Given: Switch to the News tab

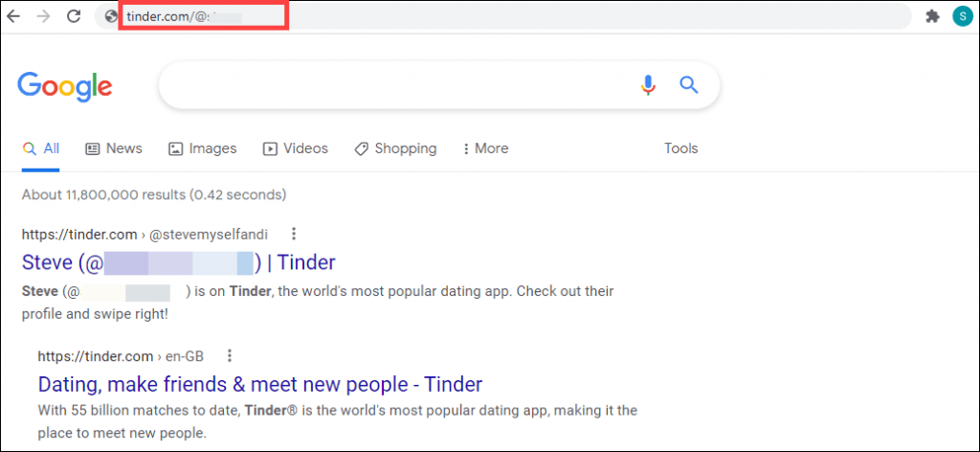Looking at the screenshot, I should [x=114, y=148].
